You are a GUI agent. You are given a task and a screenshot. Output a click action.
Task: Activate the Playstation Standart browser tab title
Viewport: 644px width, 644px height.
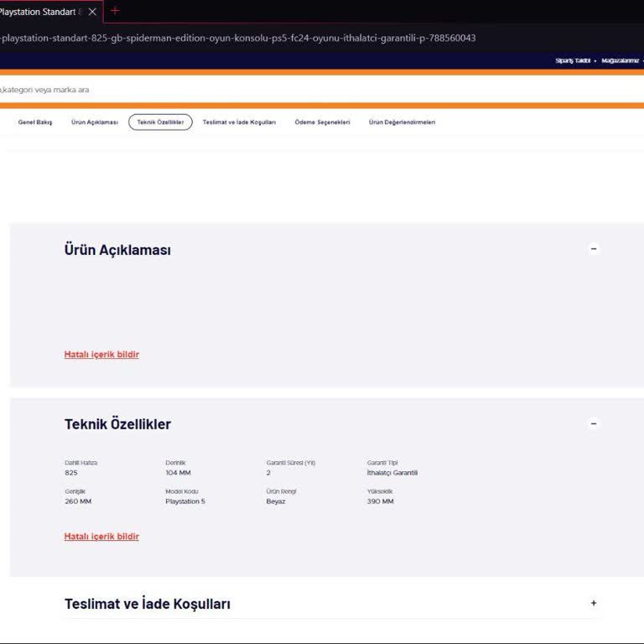42,12
